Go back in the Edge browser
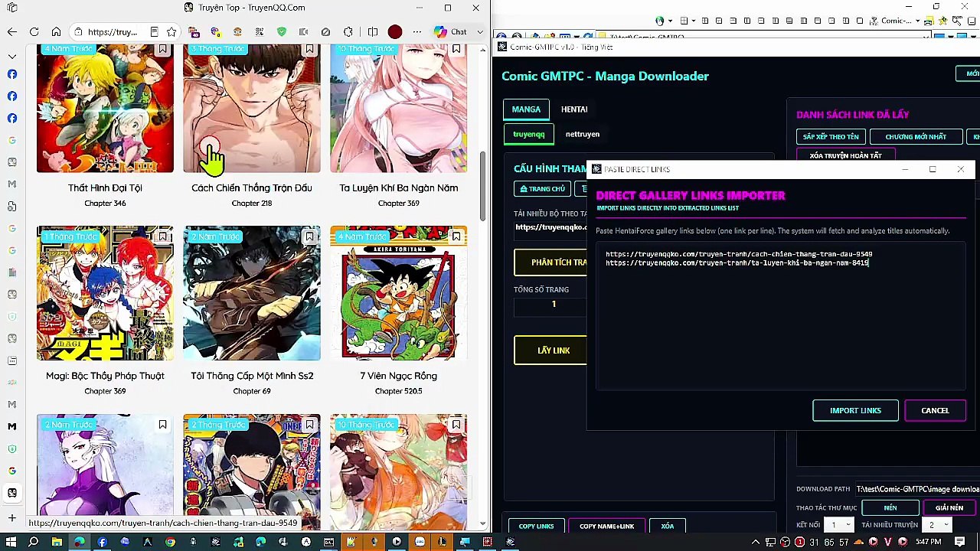This screenshot has width=980, height=551. [x=11, y=32]
